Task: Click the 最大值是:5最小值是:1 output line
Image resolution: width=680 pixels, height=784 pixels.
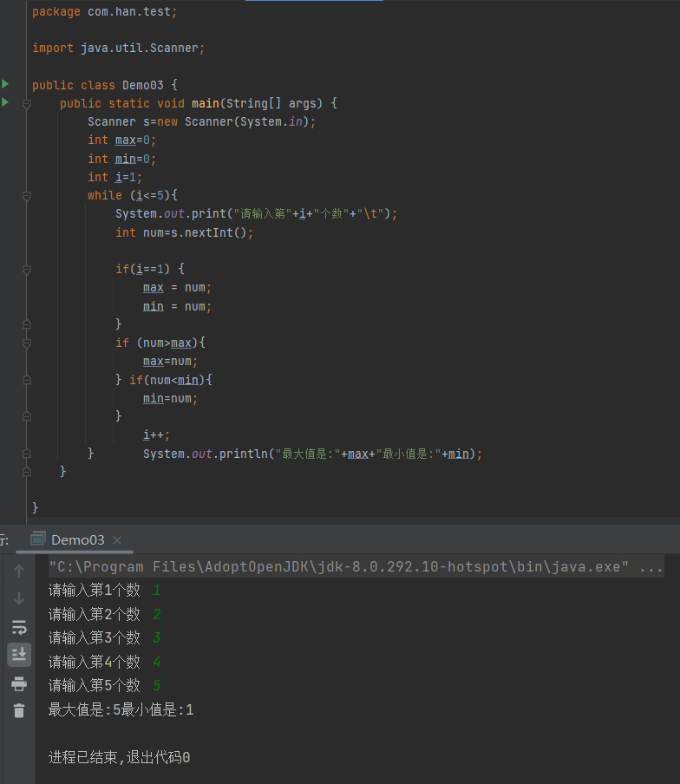Action: 121,709
